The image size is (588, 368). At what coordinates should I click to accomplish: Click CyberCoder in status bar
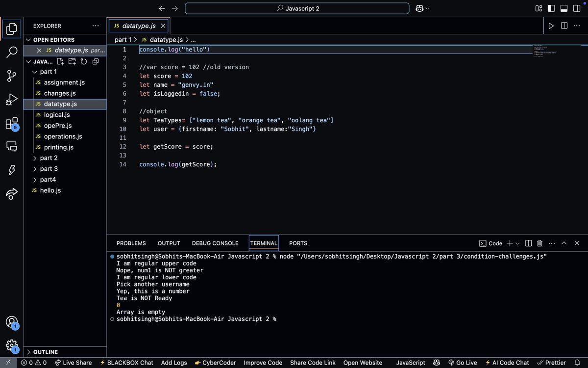[215, 363]
